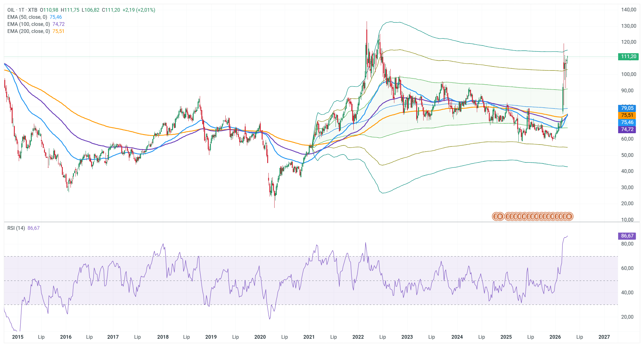Click the pane separator above the RSI panel
This screenshot has height=347, width=644.
pyautogui.click(x=308, y=222)
